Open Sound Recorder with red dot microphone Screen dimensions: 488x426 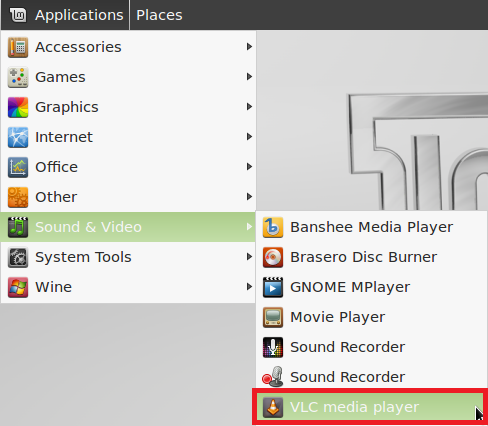371,377
